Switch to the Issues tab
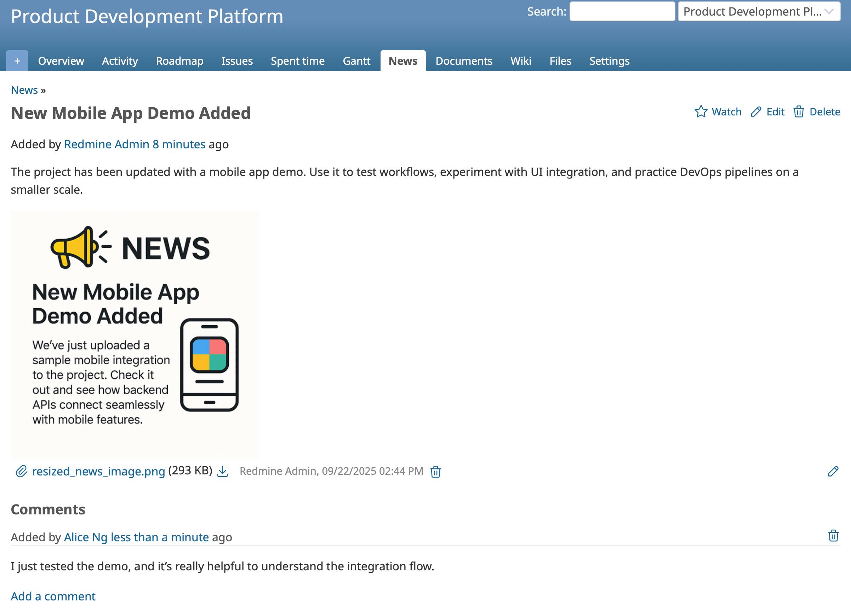The image size is (851, 616). click(x=237, y=61)
